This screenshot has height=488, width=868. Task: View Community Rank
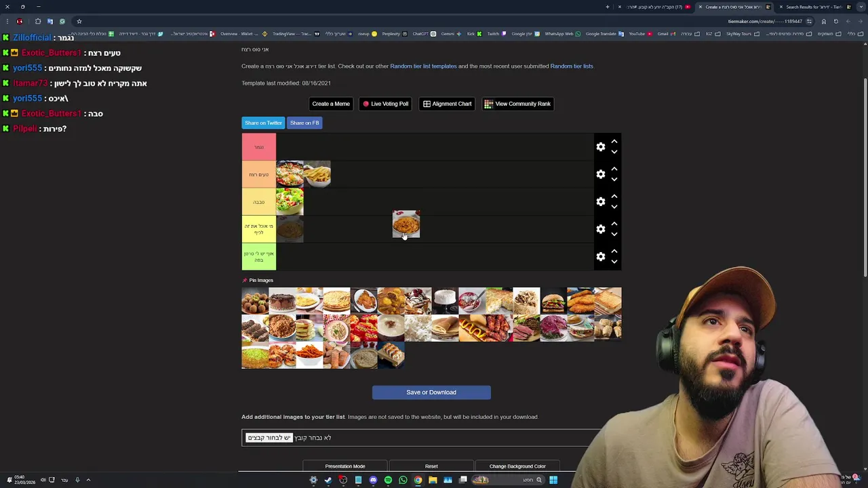[x=517, y=104]
